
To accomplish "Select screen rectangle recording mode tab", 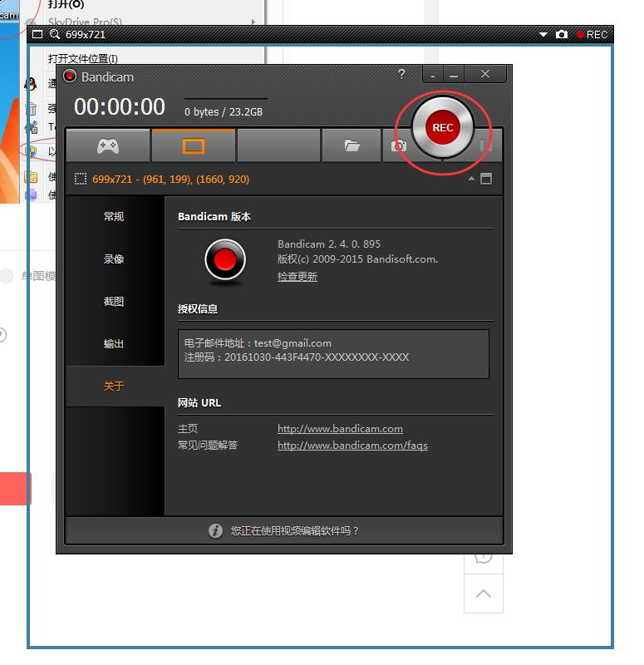I will tap(194, 146).
